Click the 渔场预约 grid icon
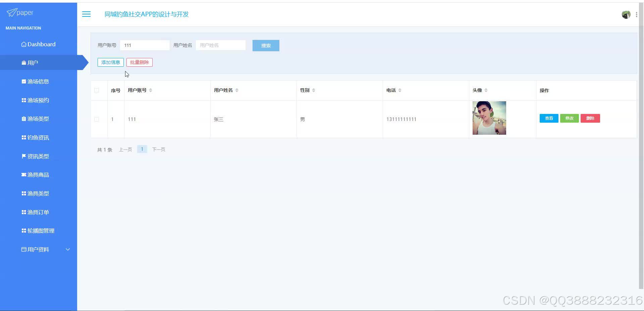Viewport: 644px width, 311px height. 24,100
